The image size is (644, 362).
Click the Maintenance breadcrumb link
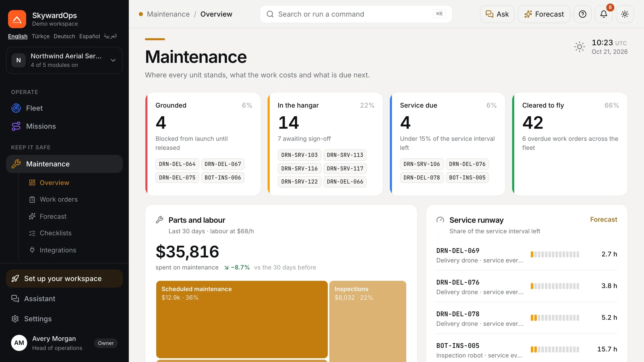pyautogui.click(x=168, y=14)
